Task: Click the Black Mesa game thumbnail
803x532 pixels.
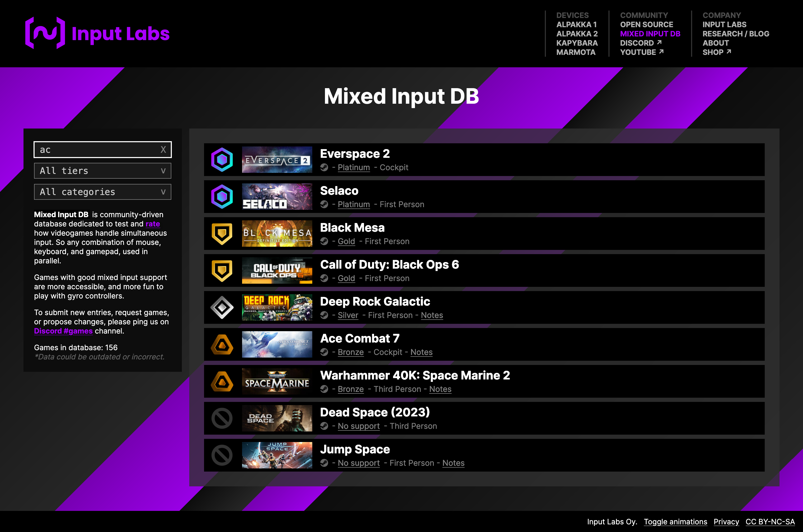Action: pyautogui.click(x=277, y=234)
